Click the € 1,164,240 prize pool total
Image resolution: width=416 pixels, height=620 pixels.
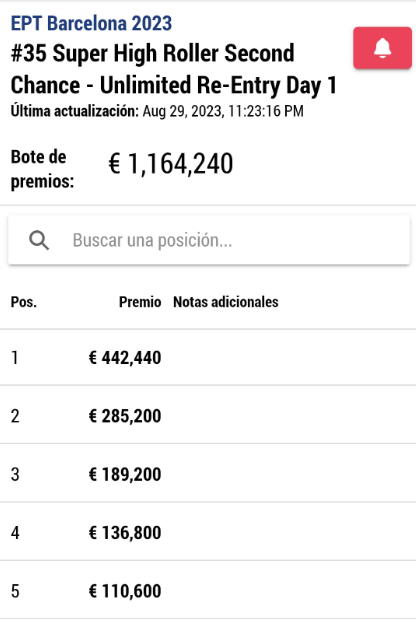click(x=171, y=164)
